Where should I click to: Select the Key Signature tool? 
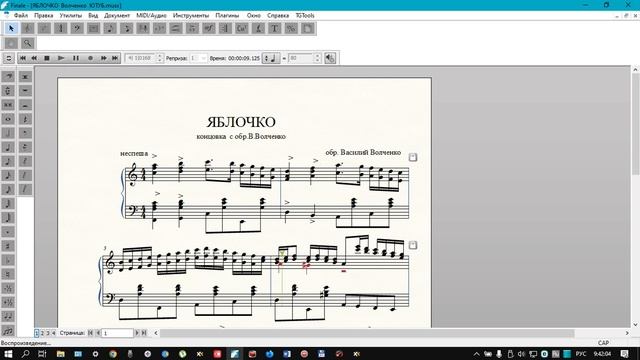click(x=44, y=28)
